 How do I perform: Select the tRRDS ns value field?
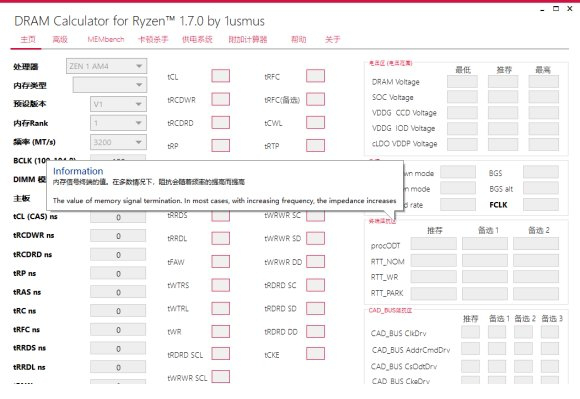click(x=118, y=348)
